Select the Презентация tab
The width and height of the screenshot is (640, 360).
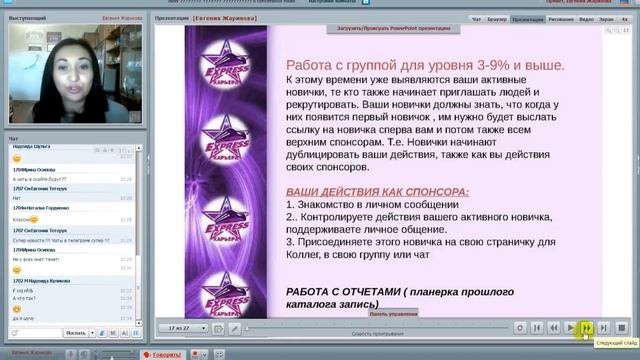[528, 19]
